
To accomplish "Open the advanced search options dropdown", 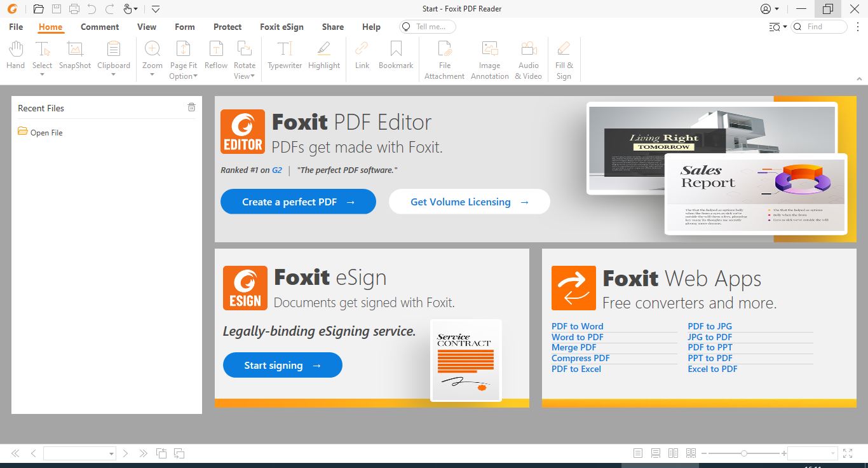I will [x=778, y=27].
